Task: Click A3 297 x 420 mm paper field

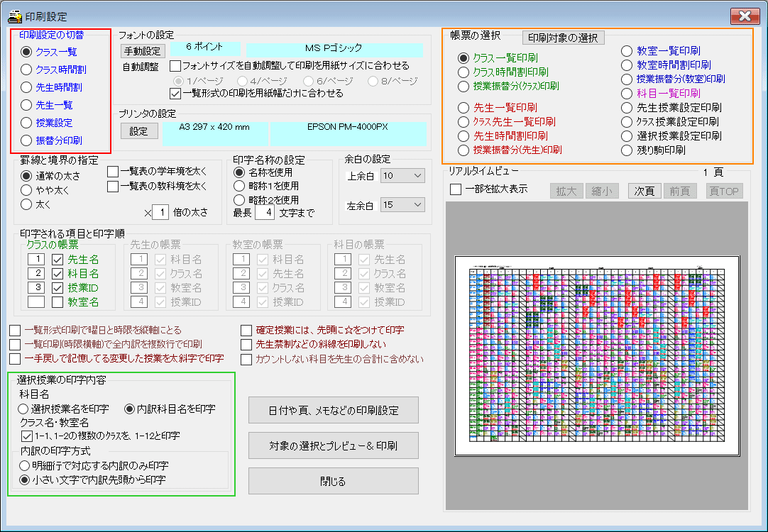Action: tap(214, 133)
